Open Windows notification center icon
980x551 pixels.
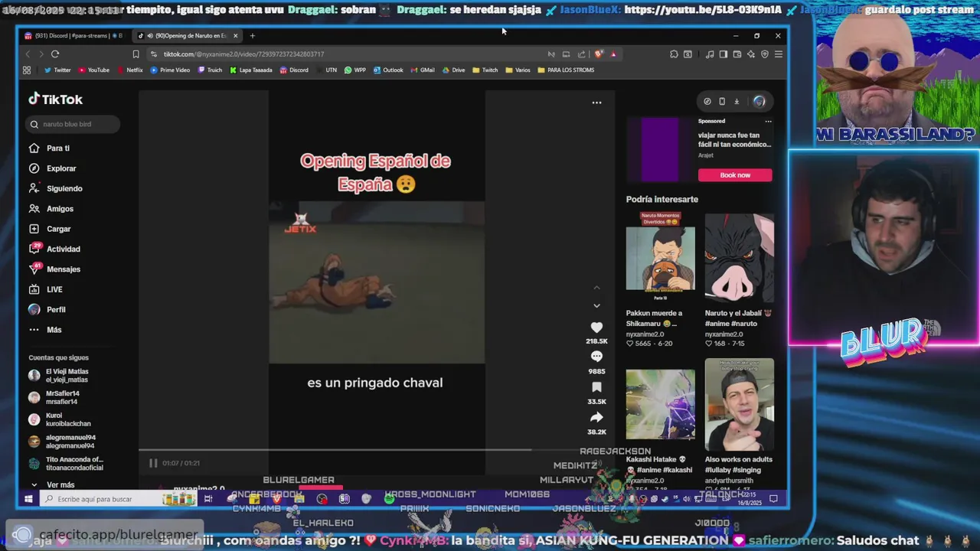tap(773, 499)
